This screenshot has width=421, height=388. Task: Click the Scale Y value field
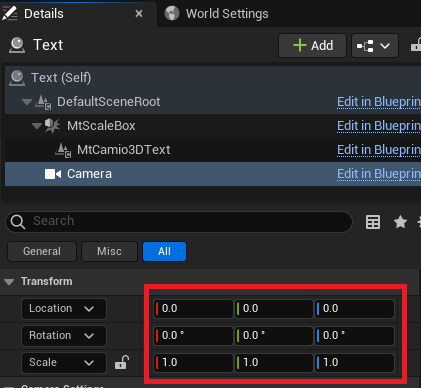274,363
